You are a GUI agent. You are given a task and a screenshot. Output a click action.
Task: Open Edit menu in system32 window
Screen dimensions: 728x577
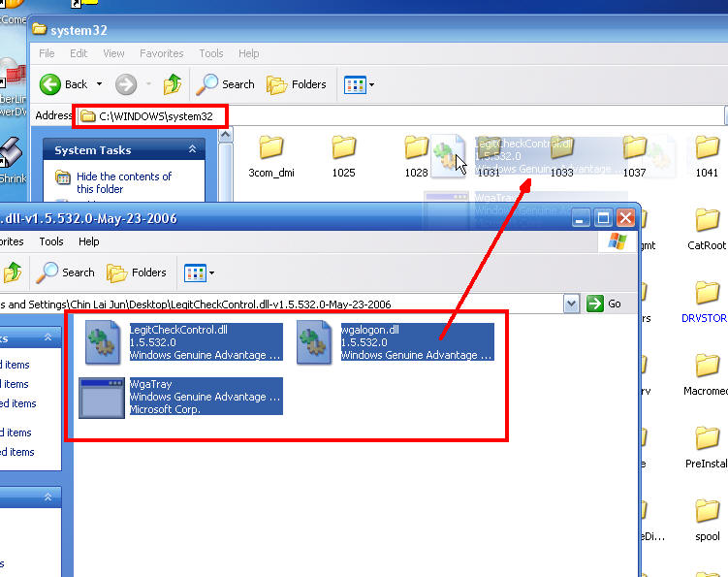79,53
